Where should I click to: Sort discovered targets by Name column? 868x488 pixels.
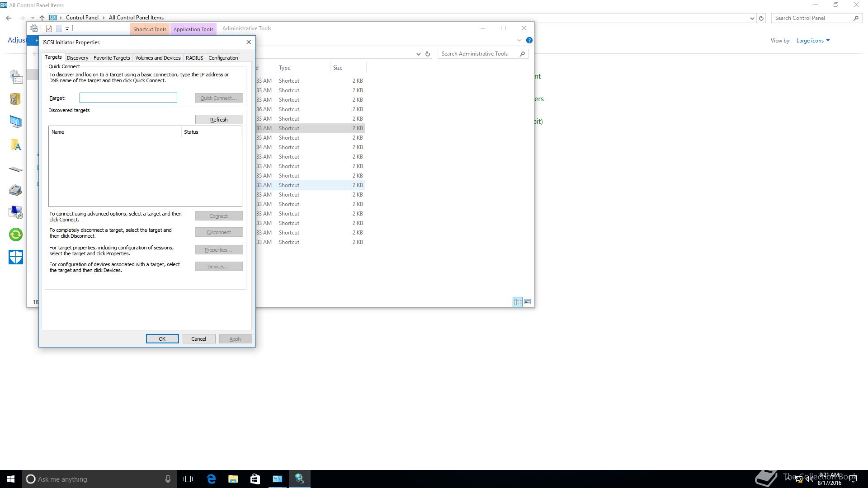tap(115, 132)
